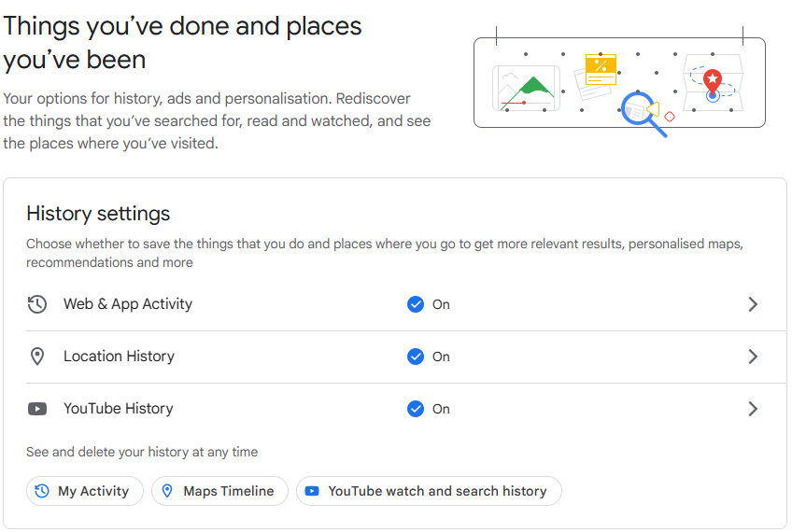Open My Activity

click(85, 491)
